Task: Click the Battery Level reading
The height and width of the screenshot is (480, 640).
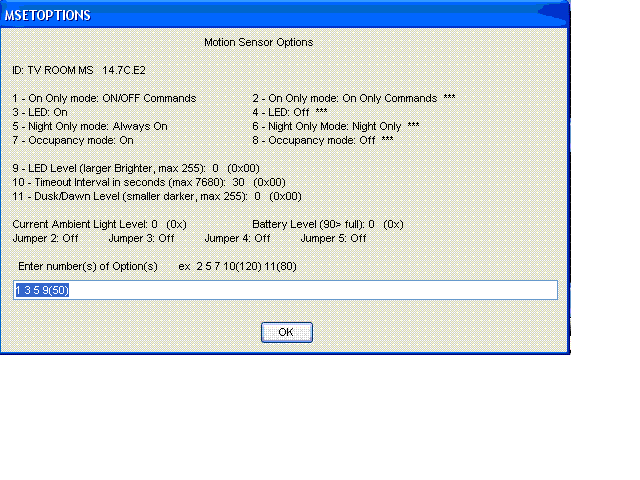Action: (x=327, y=224)
